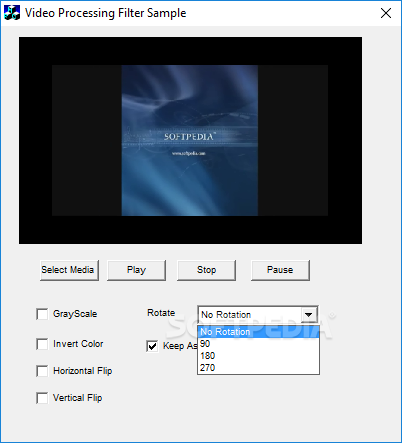Stop the video playback

click(206, 270)
